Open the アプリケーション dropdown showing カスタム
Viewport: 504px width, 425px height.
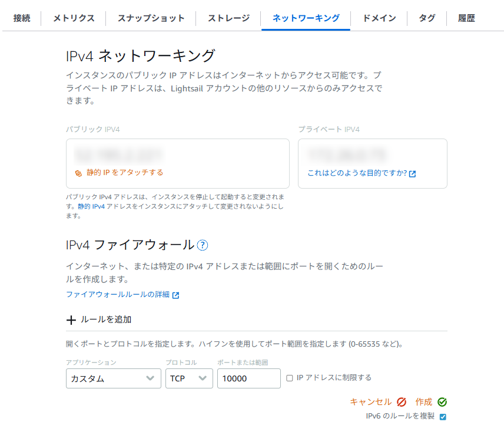pos(113,378)
